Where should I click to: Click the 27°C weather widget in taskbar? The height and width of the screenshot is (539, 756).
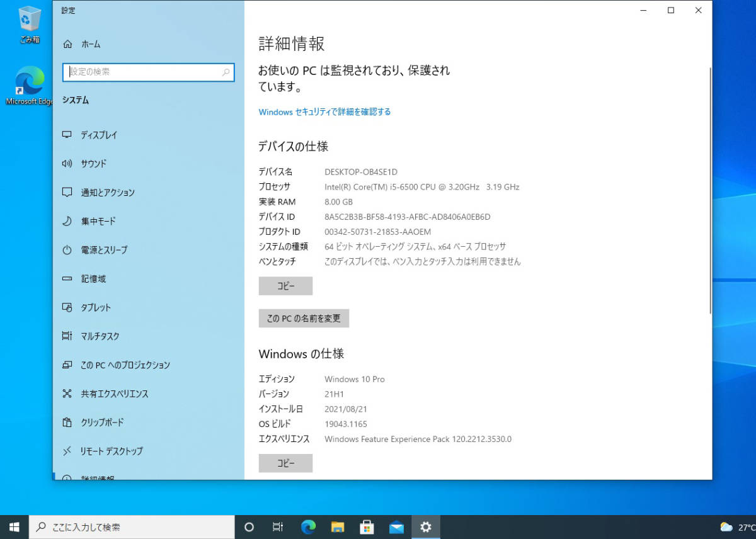click(x=736, y=527)
